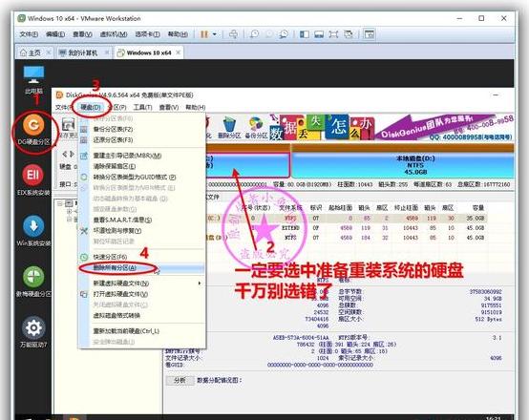Choose 还原分区表(F3) menu entry
Image resolution: width=529 pixels, height=420 pixels.
(x=141, y=140)
